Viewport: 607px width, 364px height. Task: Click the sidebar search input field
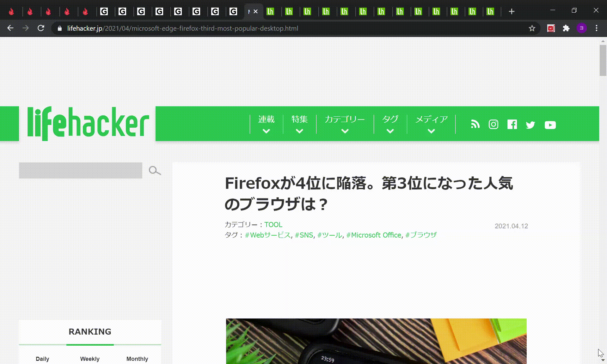point(81,171)
